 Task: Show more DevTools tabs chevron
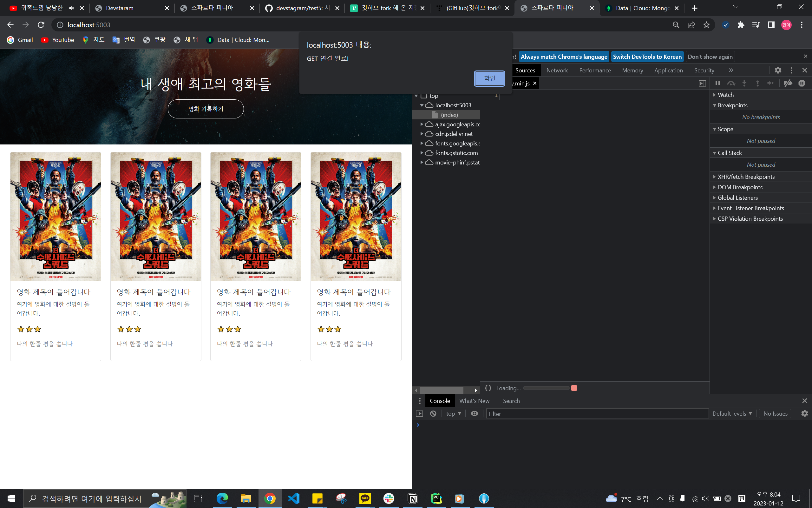click(x=731, y=70)
